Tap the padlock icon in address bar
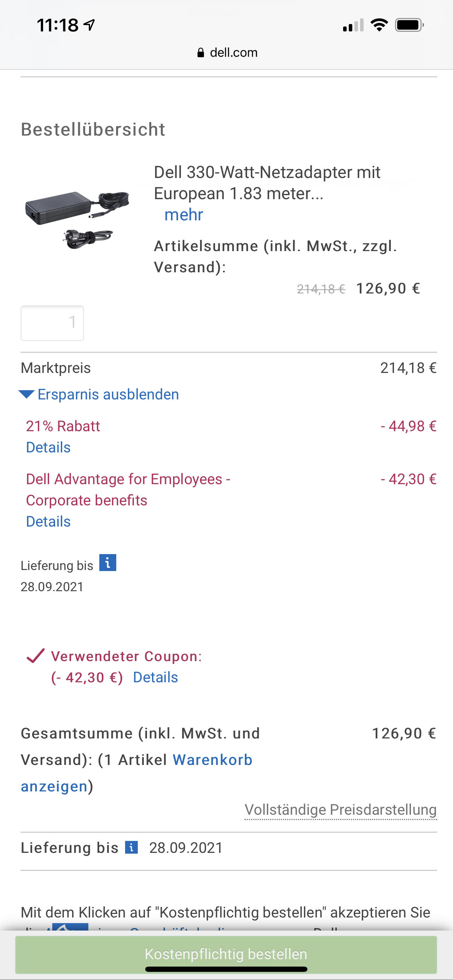This screenshot has height=980, width=453. tap(201, 53)
